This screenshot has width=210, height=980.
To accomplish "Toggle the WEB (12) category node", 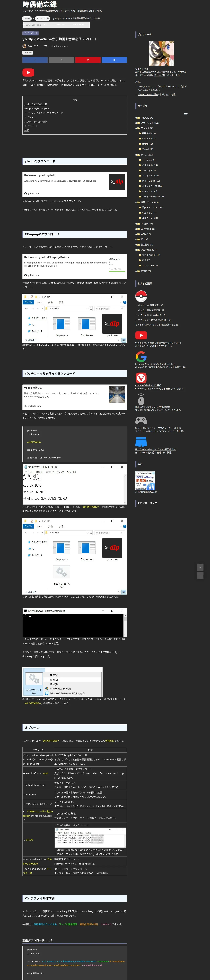I will click(136, 234).
